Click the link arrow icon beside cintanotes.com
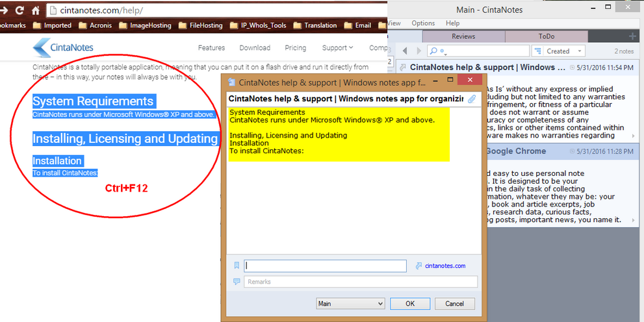Viewport: 644px width, 322px height. (x=419, y=266)
